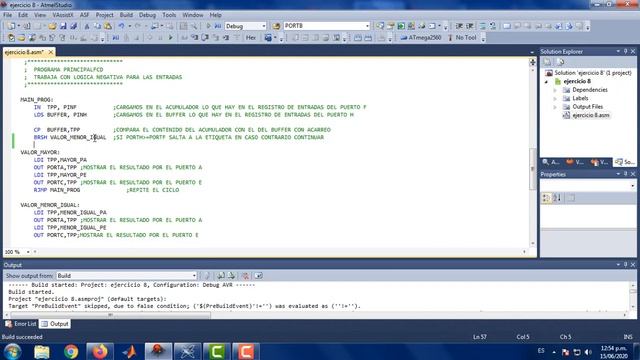Viewport: 640px width, 360px height.
Task: Click Start Debugging and Break icon
Action: [218, 26]
